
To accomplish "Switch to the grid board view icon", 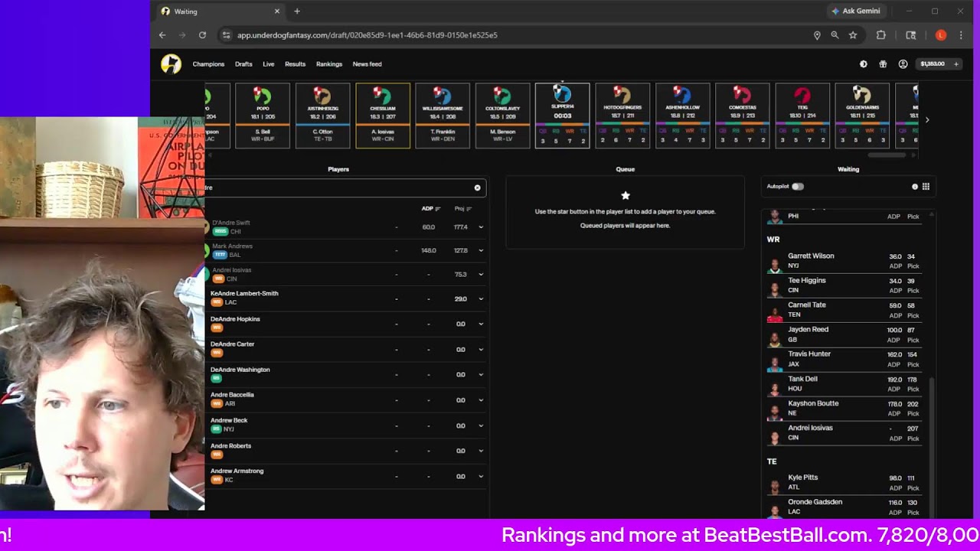I will point(926,187).
